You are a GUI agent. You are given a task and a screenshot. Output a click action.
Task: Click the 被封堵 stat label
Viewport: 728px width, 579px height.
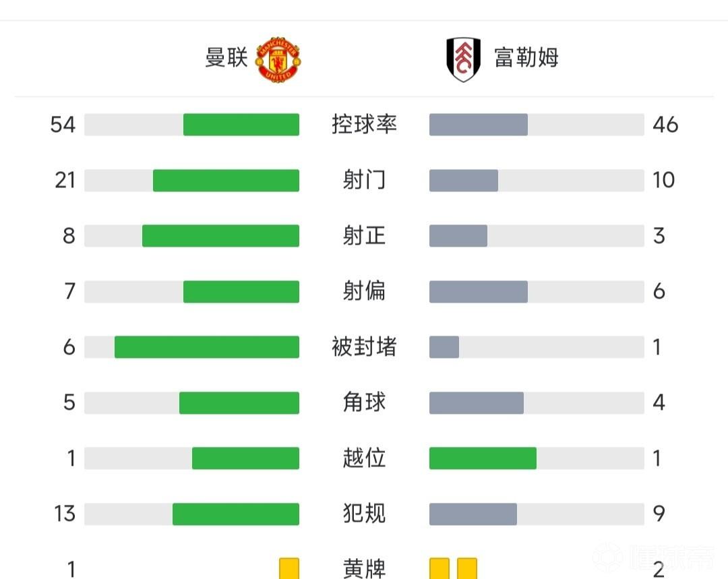coord(364,347)
